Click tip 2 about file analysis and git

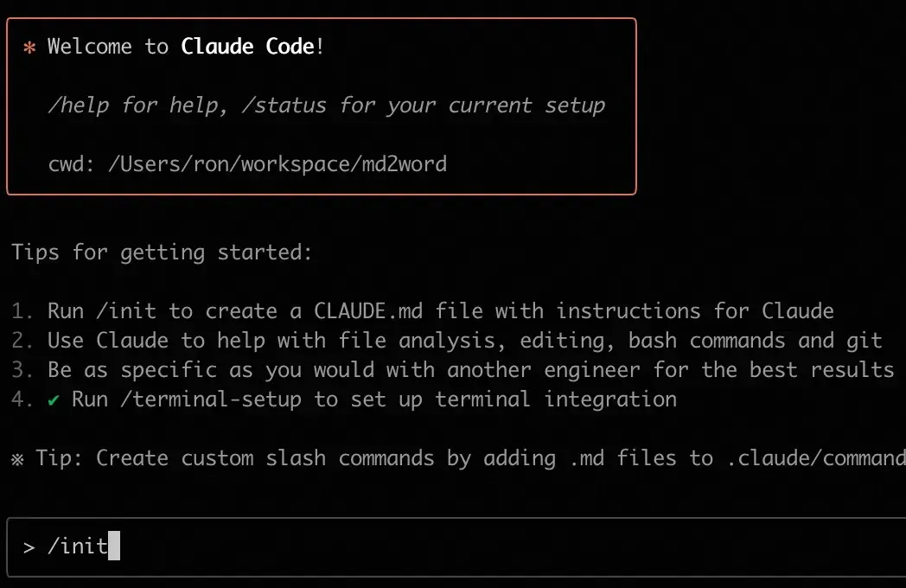[464, 341]
